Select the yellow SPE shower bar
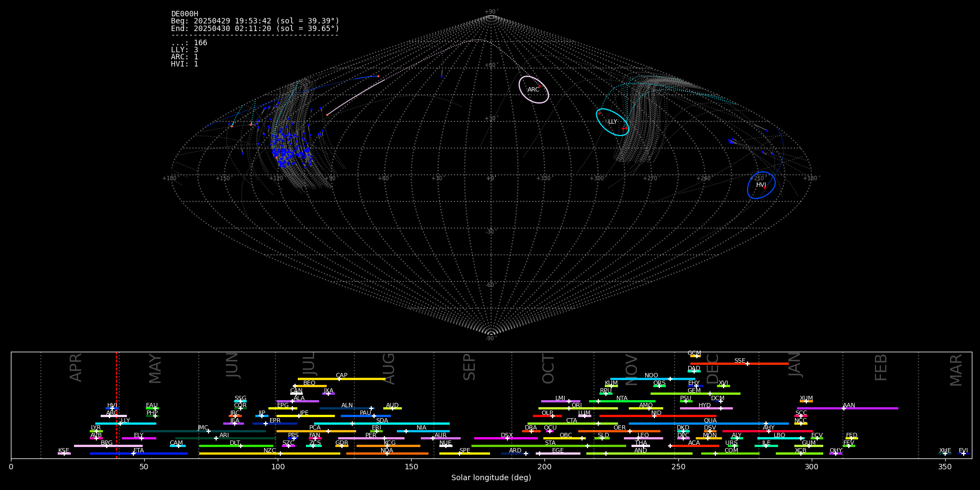Screen dimensions: 980x490 click(464, 454)
